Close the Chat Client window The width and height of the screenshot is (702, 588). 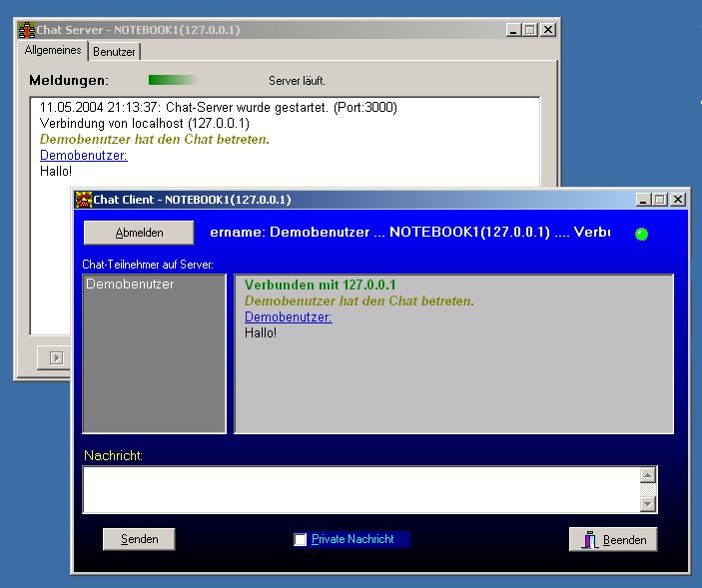[677, 200]
